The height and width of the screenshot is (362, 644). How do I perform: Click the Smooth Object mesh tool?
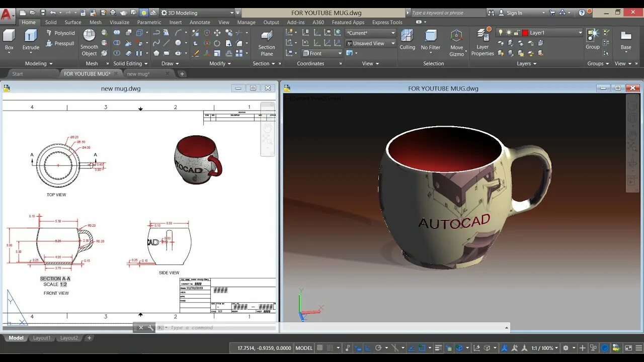point(89,42)
